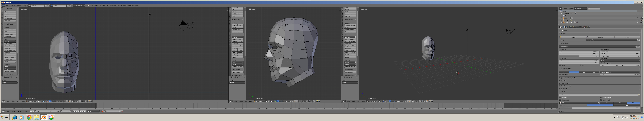Adjust the Compression slider
Screen dimensions: 644x121
point(600,108)
